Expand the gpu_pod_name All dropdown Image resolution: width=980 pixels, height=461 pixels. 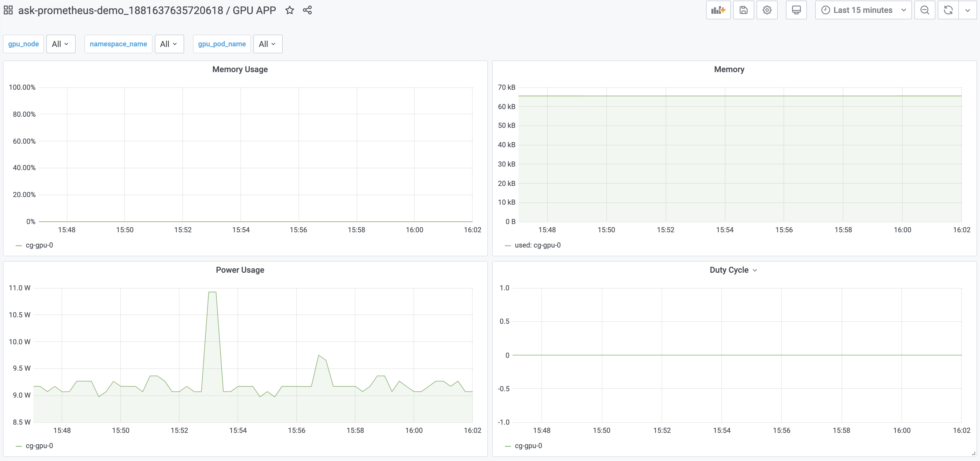[x=267, y=44]
